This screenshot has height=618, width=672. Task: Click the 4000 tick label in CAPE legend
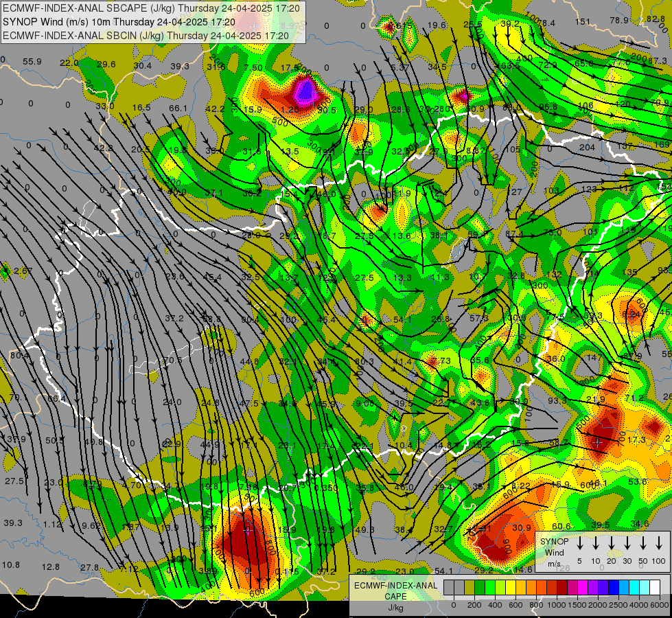[639, 605]
